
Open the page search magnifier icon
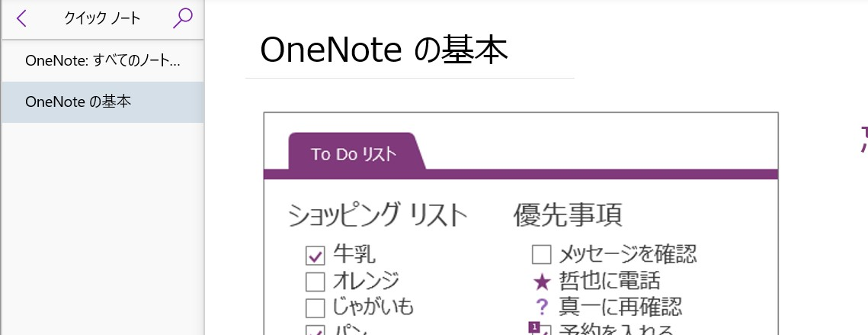[x=183, y=18]
